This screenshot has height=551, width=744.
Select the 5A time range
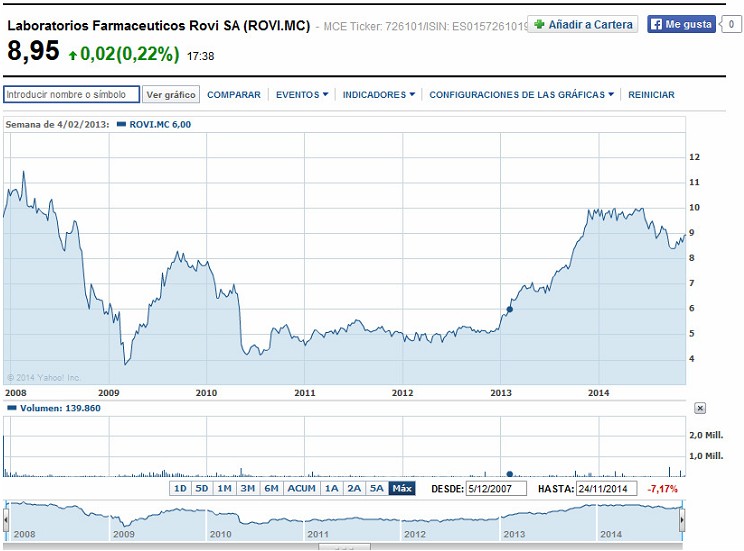tap(377, 488)
